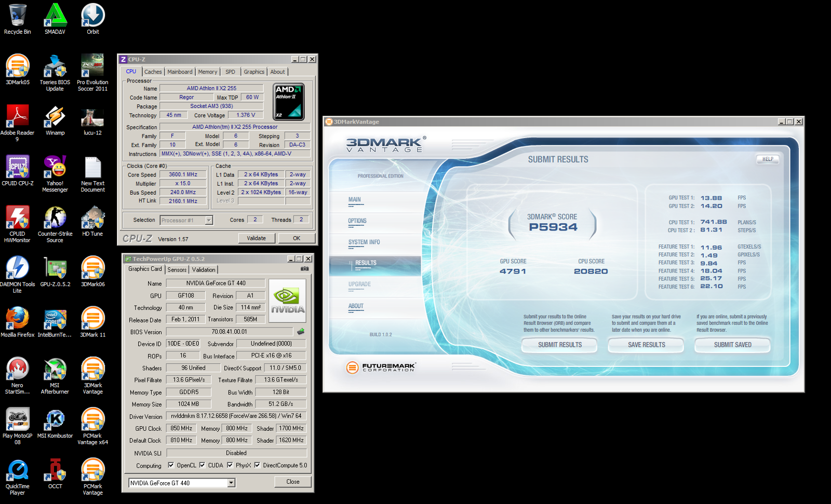Open ABOUT in 3DMark Vantage sidebar

(x=356, y=306)
